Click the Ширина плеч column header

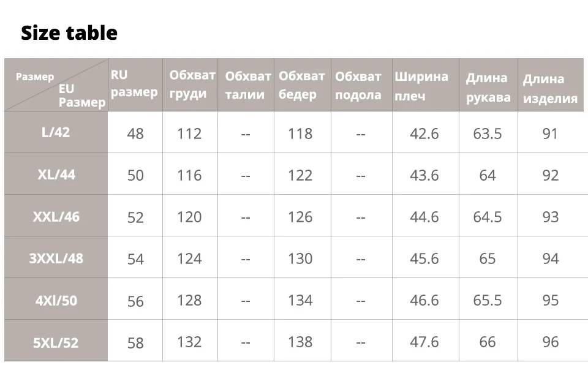click(421, 86)
